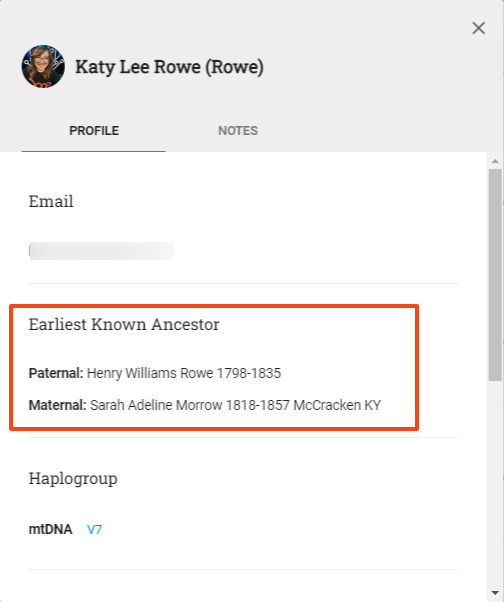504x602 pixels.
Task: Click the vertical scrollbar thumb
Action: tap(495, 275)
